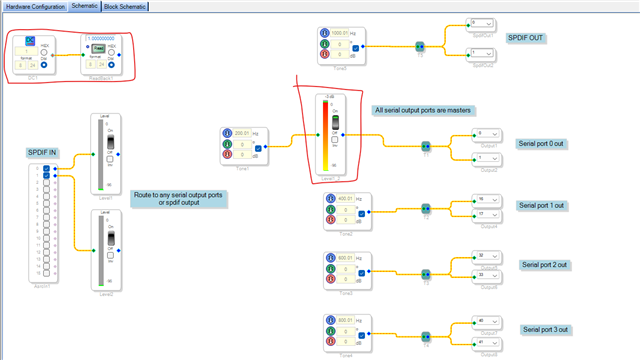Click the DC source icon in DC1 block

point(30,40)
